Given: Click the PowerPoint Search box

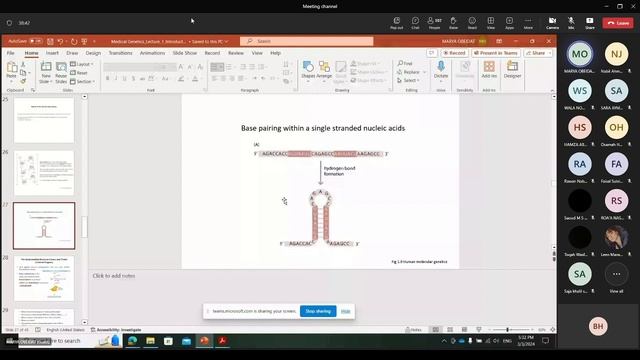Looking at the screenshot, I should 307,41.
